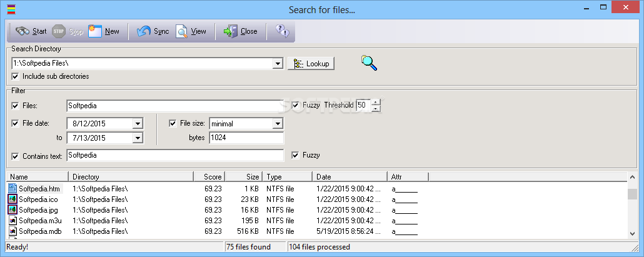Increase Threshold with up spinner
Screen dimensions: 644x257
click(x=376, y=102)
